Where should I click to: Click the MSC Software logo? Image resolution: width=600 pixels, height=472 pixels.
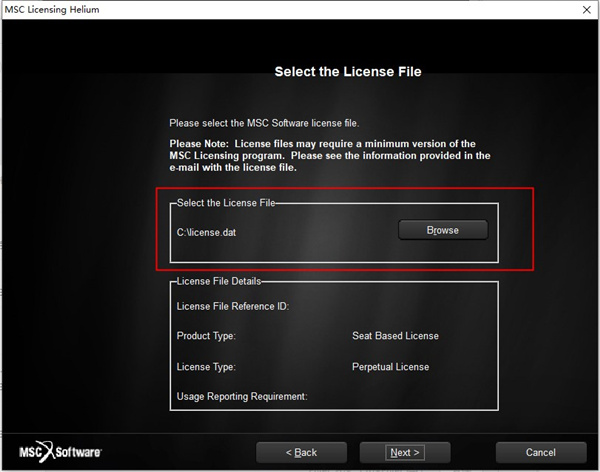60,452
